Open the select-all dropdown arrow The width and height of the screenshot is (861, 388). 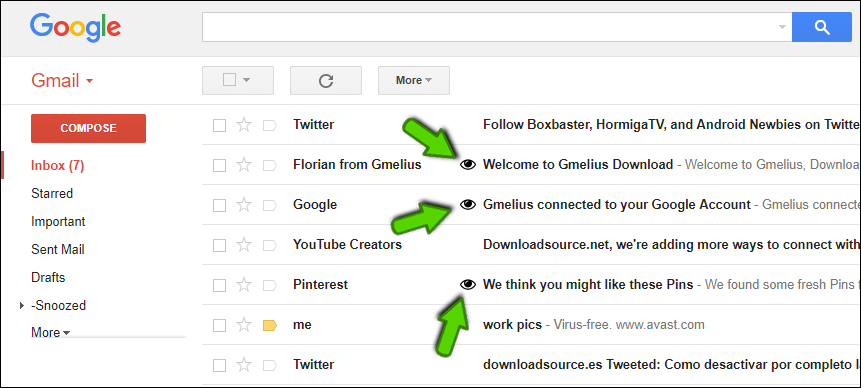click(246, 81)
